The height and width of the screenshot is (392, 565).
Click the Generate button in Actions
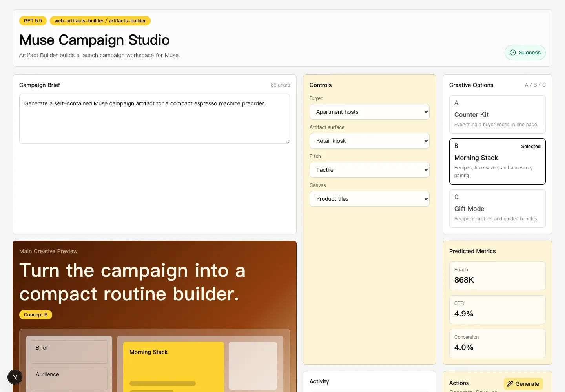pyautogui.click(x=523, y=384)
